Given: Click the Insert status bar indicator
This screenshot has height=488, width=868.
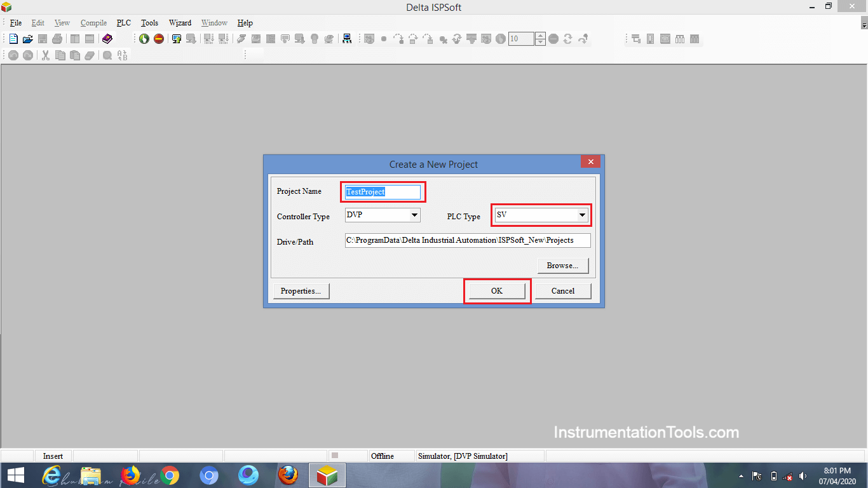Looking at the screenshot, I should [53, 456].
